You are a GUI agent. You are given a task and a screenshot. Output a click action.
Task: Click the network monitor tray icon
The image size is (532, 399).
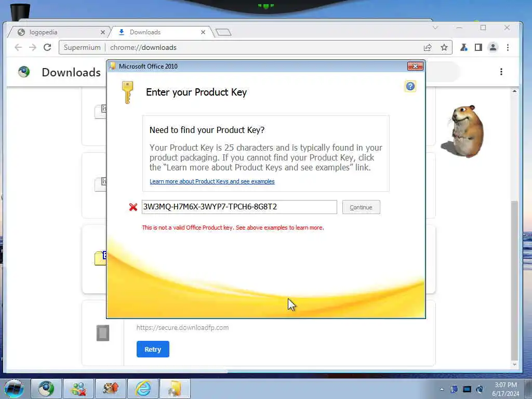[467, 389]
